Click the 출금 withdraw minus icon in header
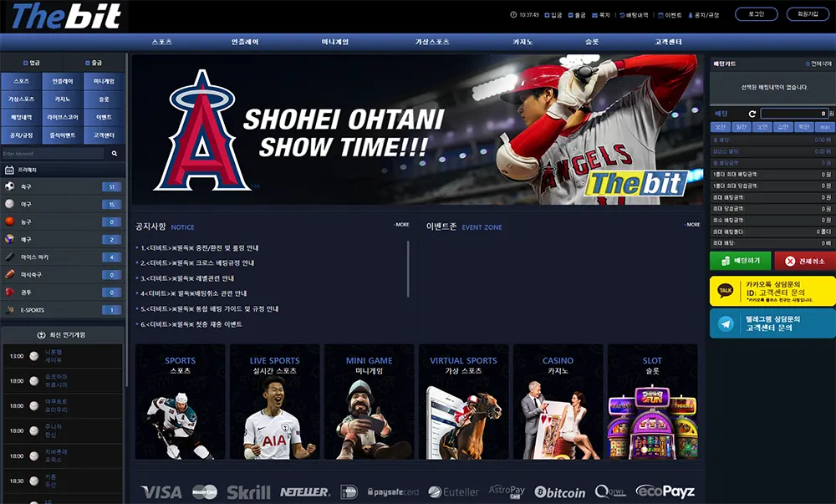Viewport: 836px width, 504px height. coord(570,15)
